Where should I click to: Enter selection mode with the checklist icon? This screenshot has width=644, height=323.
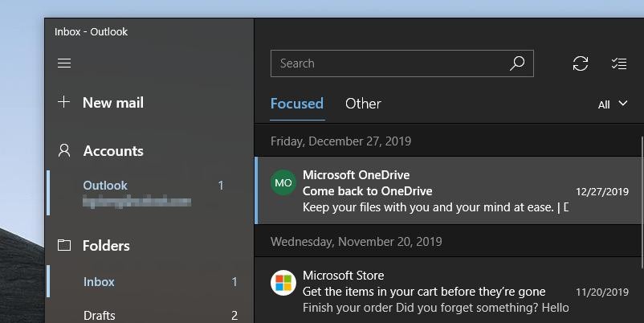618,63
